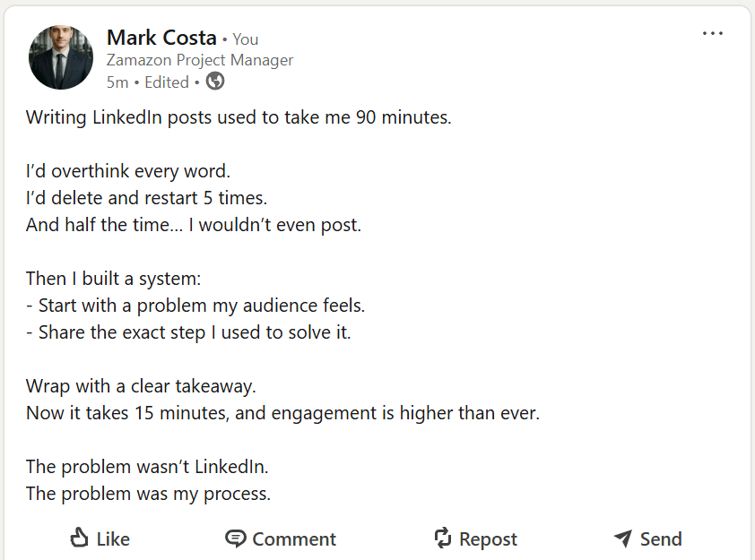The image size is (755, 560).
Task: Open the three-dot post options menu
Action: point(713,34)
